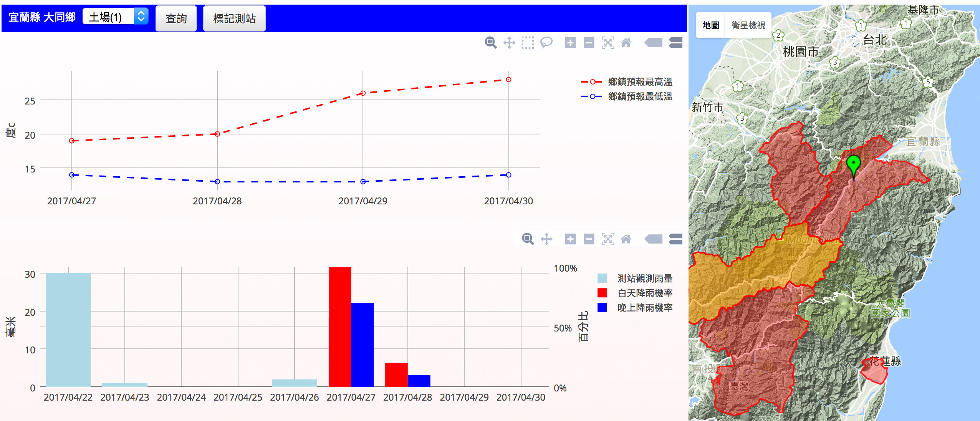Viewport: 980px width, 421px height.
Task: Toggle 鄉鎮預報最低溫 legend series
Action: tap(640, 96)
